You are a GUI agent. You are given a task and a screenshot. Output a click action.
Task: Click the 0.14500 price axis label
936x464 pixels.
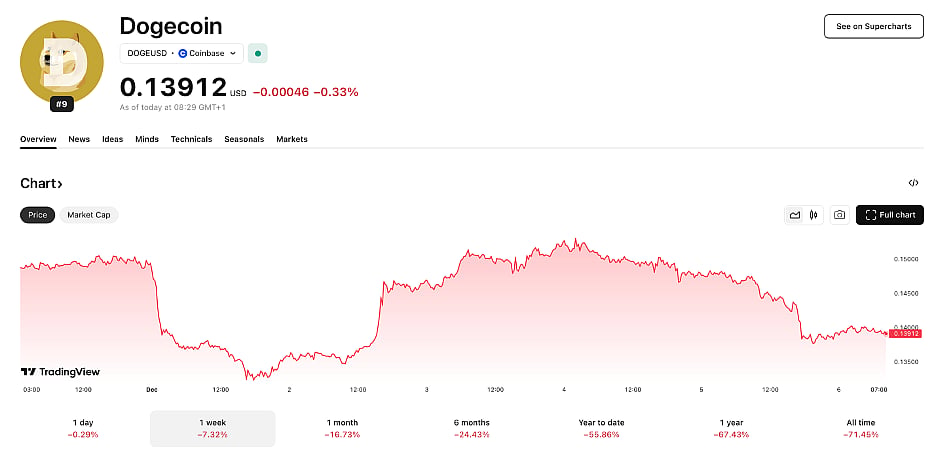click(906, 293)
